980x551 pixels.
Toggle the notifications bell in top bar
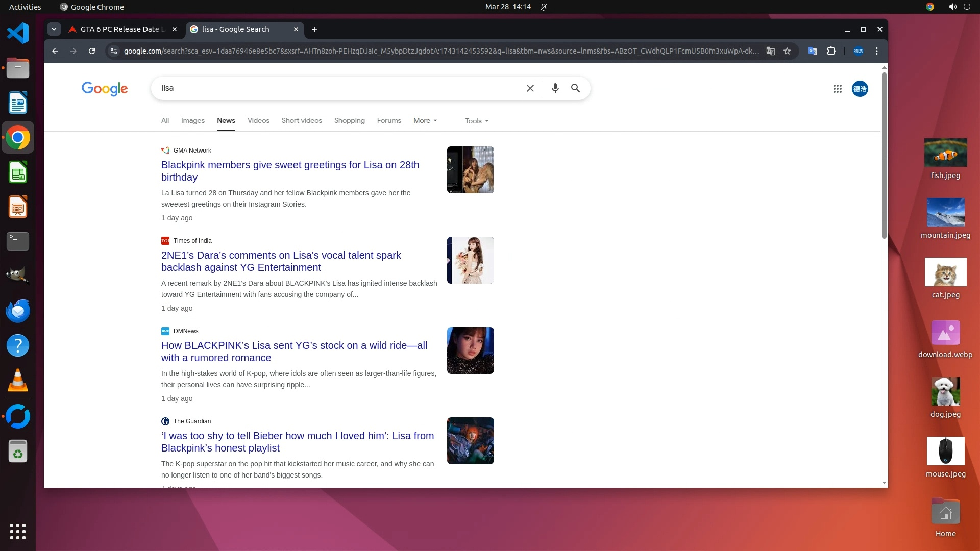(544, 7)
